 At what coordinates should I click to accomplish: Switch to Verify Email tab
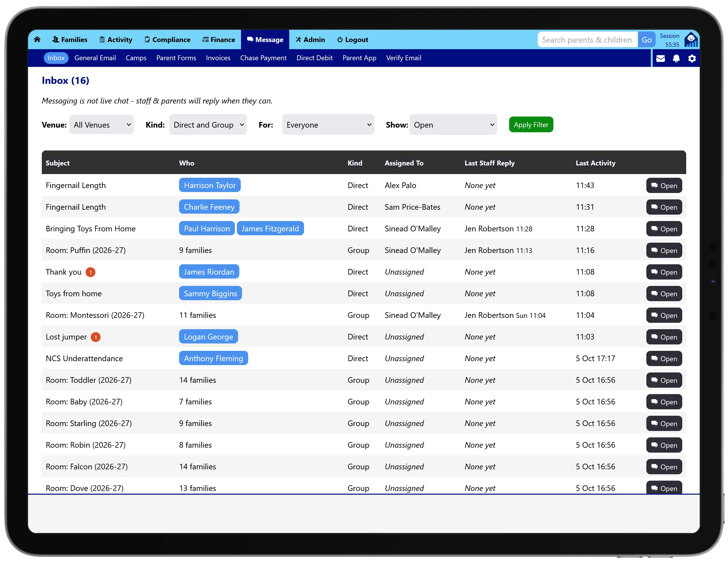[x=404, y=58]
